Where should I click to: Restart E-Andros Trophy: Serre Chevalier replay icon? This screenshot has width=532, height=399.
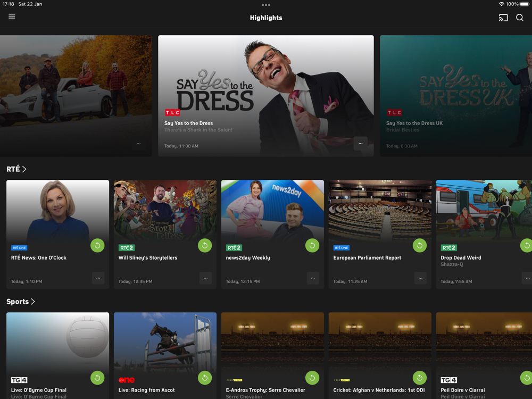click(x=312, y=378)
